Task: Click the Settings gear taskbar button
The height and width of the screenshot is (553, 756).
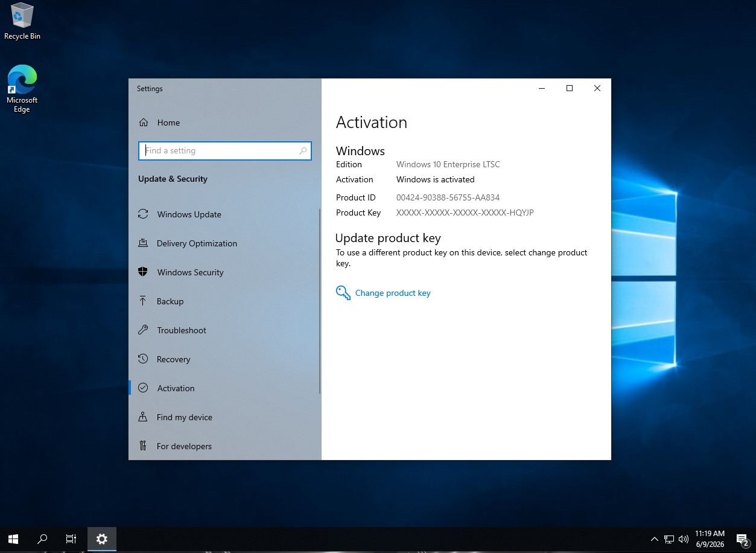Action: coord(102,539)
